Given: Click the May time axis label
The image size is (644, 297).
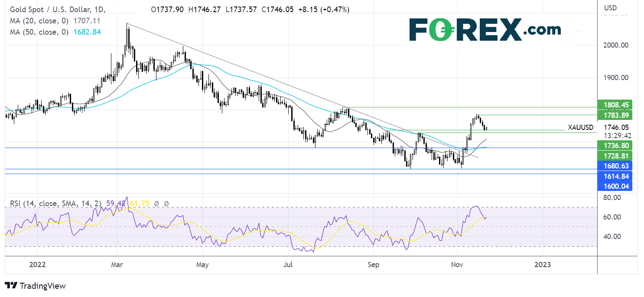Looking at the screenshot, I should point(202,265).
